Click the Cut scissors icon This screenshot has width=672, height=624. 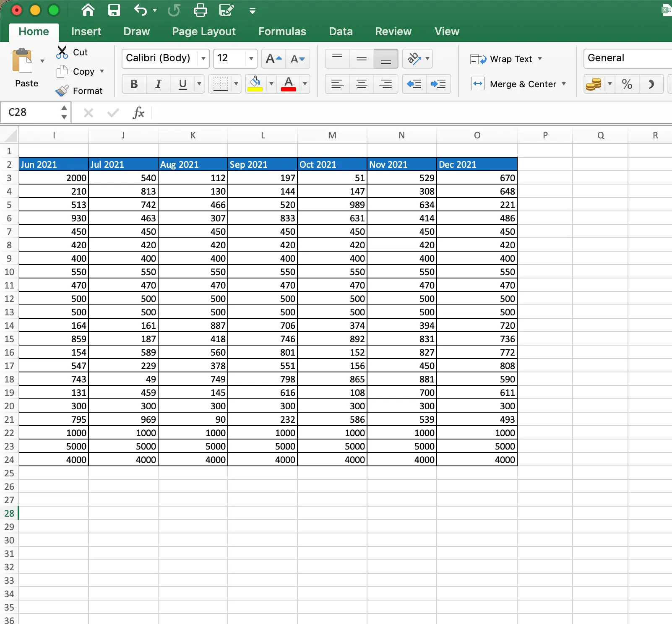(62, 52)
